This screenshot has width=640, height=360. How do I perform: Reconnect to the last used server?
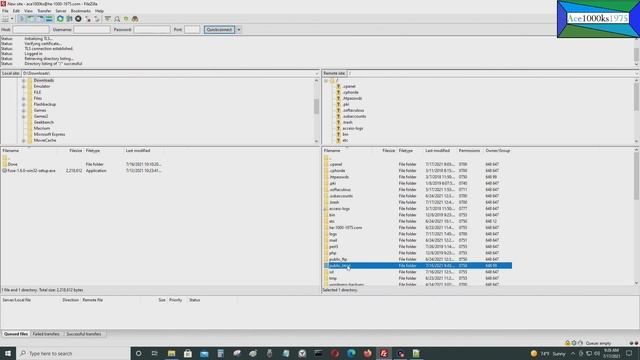[97, 19]
